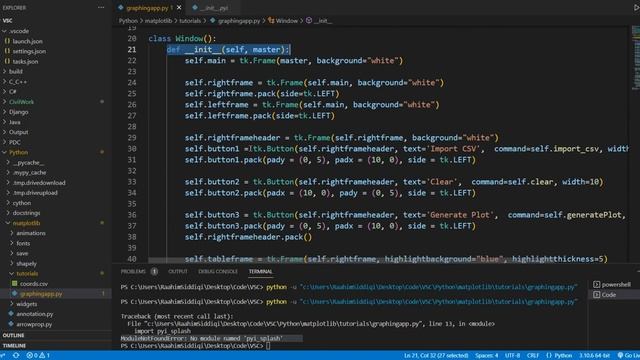Click Go Live in the status bar
The width and height of the screenshot is (640, 360).
629,356
